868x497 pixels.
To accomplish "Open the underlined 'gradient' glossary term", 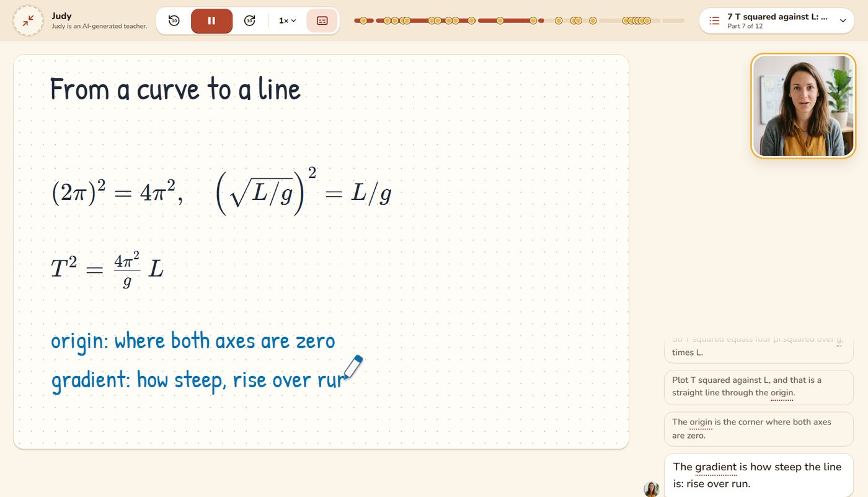I will coord(716,467).
